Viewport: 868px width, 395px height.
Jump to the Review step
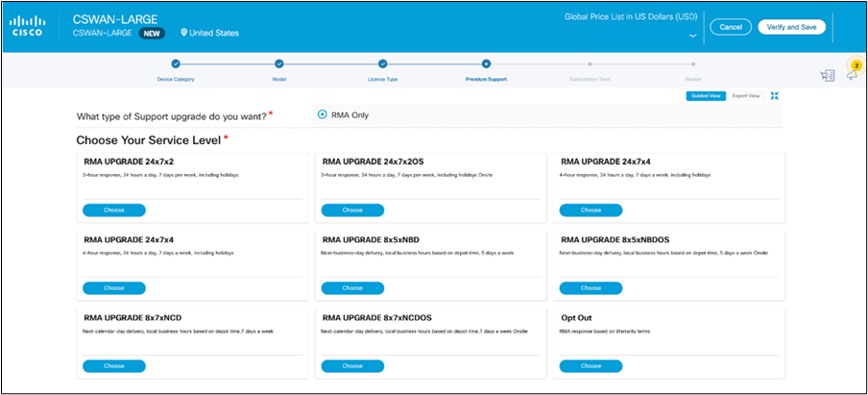[693, 63]
